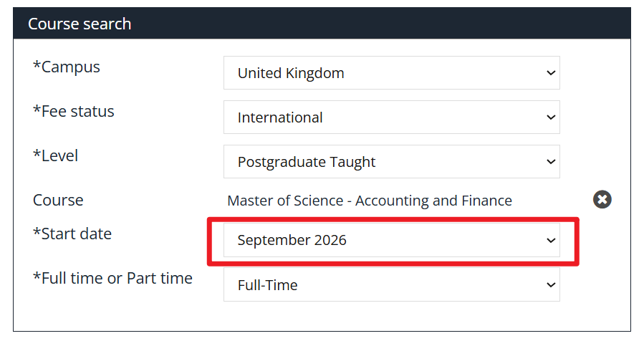The image size is (644, 341).
Task: Open the Campus dropdown showing United Kingdom
Action: click(391, 73)
